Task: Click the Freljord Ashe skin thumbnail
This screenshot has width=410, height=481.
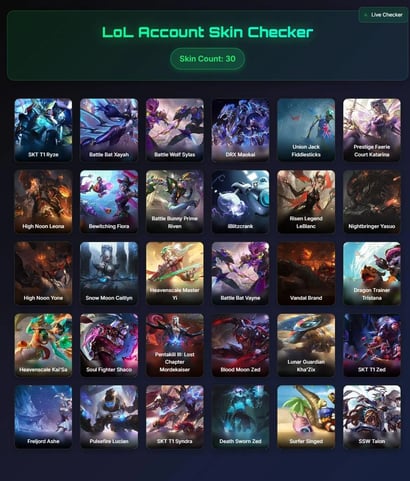Action: 43,416
